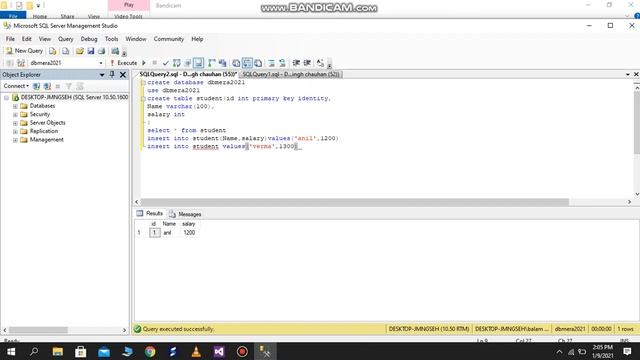Click the Filter funnel icon in Object Explorer
Screen dimensions: 640x360
pyautogui.click(x=69, y=86)
